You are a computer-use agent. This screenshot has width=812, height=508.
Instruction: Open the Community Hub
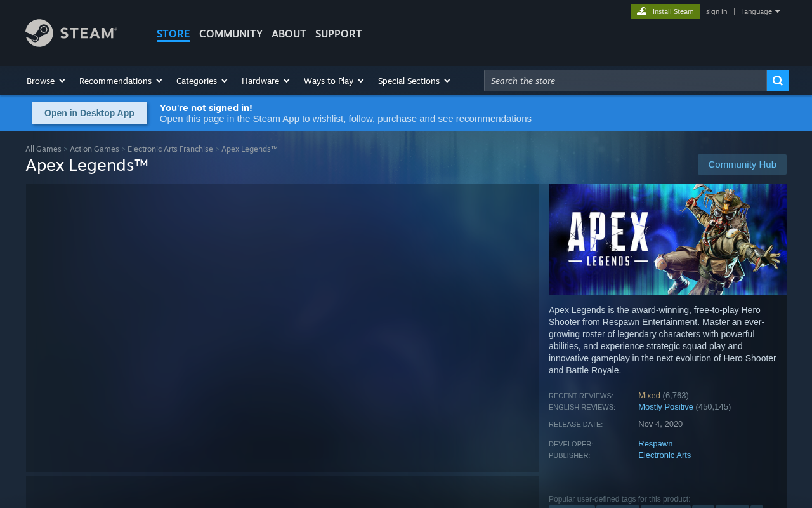coord(742,164)
